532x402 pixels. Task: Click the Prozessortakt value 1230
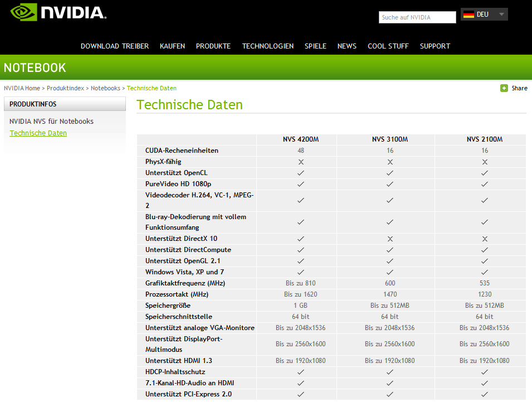click(x=485, y=294)
